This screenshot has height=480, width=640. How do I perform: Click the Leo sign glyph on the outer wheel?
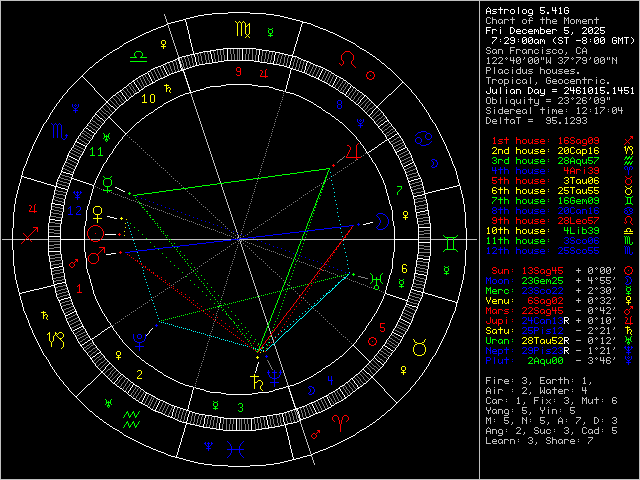click(348, 60)
